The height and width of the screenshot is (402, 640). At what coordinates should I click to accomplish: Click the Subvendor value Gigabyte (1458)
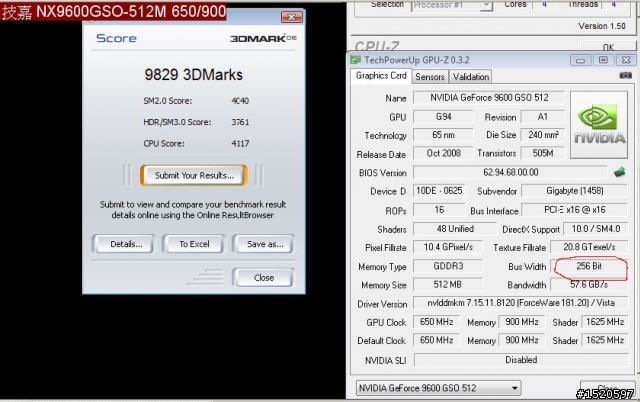[574, 191]
